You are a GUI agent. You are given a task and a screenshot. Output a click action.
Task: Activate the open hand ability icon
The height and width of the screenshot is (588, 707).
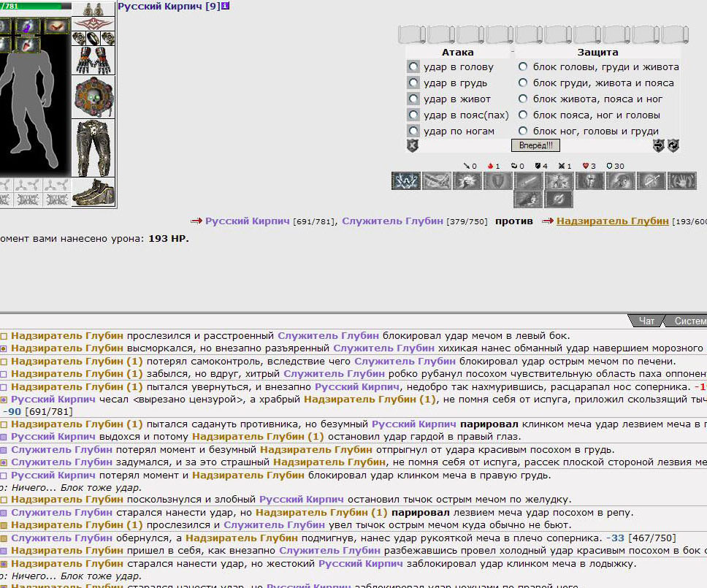click(681, 181)
